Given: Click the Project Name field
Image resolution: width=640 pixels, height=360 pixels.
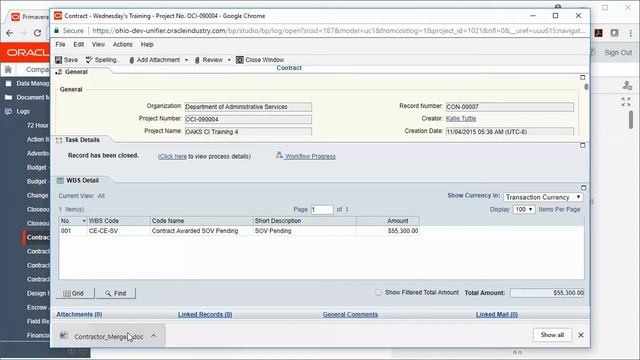Looking at the screenshot, I should [x=248, y=132].
